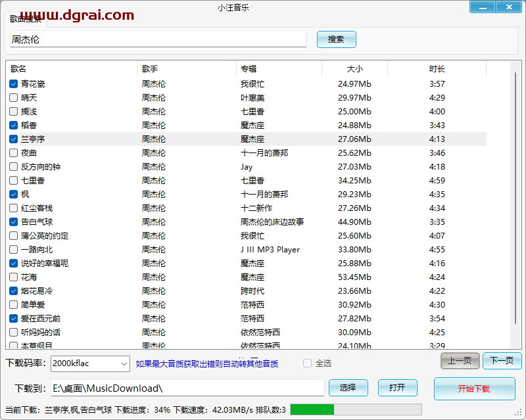Uncheck the 说好的幸福呢 checkbox
This screenshot has width=526, height=420.
click(x=13, y=264)
